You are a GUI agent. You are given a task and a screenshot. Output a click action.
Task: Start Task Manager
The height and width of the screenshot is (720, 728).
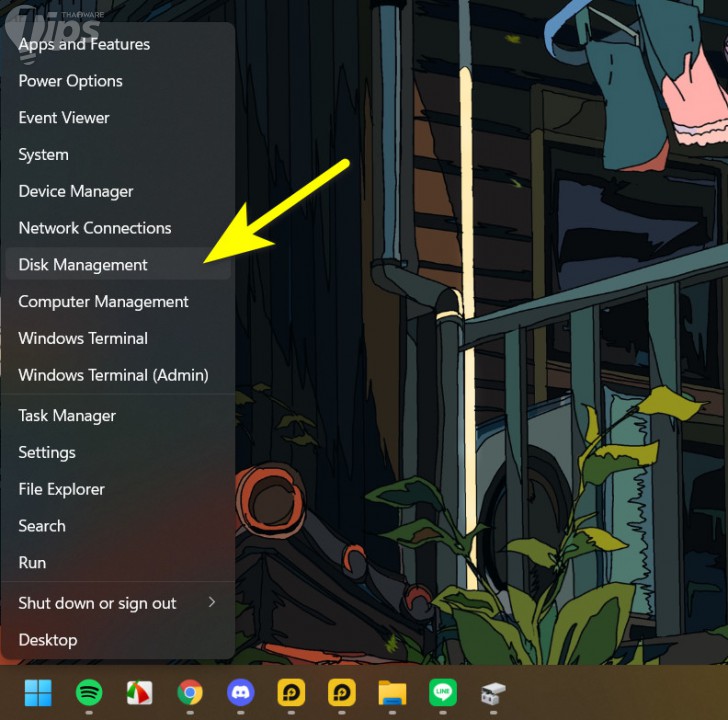click(x=118, y=415)
